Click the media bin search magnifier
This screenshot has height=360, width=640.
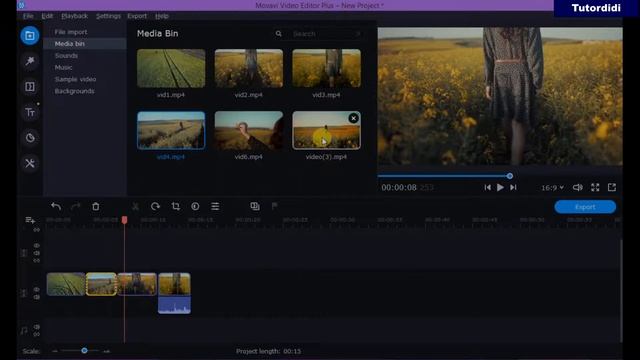point(278,34)
